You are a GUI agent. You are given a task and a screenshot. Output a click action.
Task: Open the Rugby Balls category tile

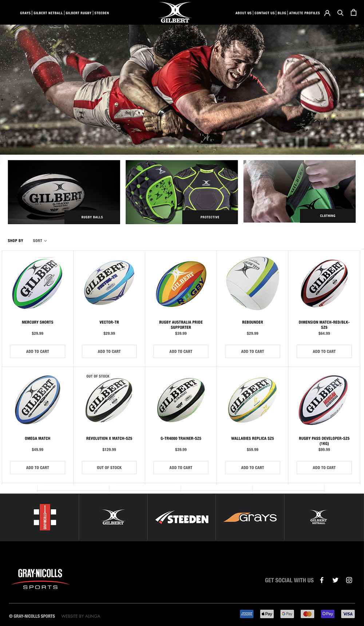[x=64, y=192]
